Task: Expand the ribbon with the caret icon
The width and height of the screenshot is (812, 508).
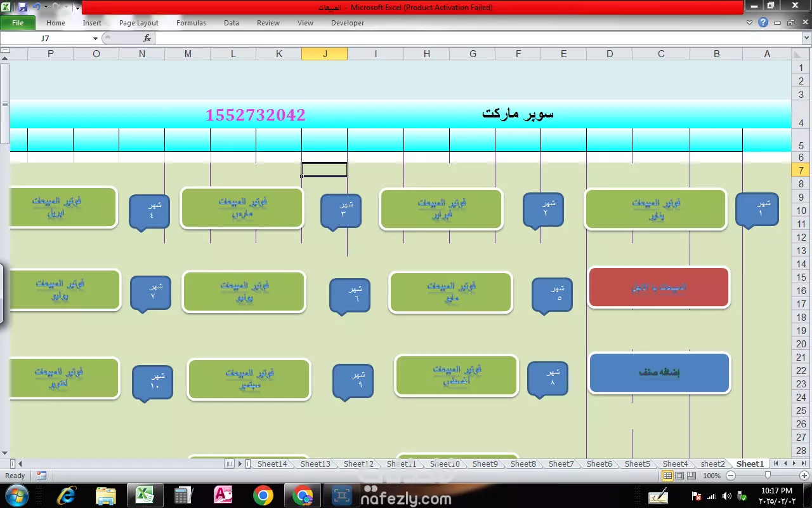Action: 749,23
